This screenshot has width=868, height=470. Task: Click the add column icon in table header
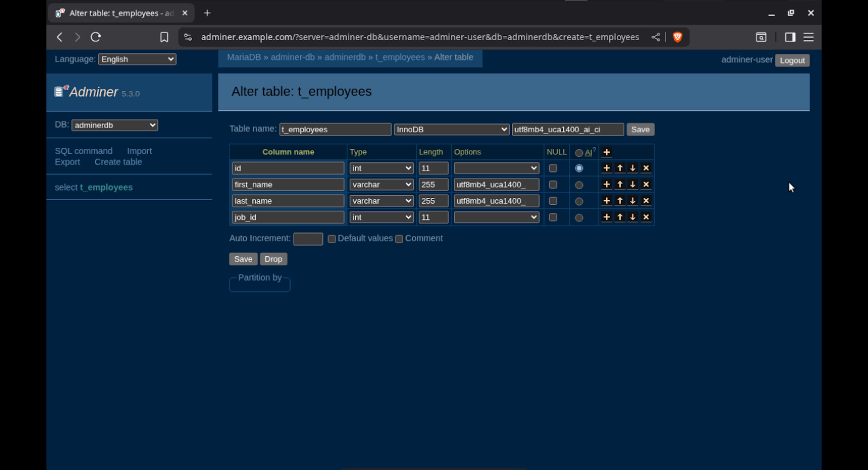pyautogui.click(x=606, y=152)
